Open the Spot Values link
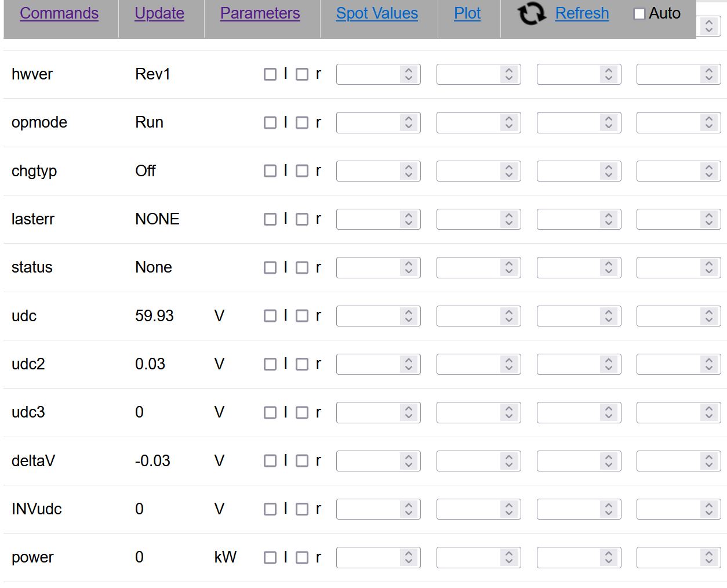The width and height of the screenshot is (727, 588). point(377,13)
